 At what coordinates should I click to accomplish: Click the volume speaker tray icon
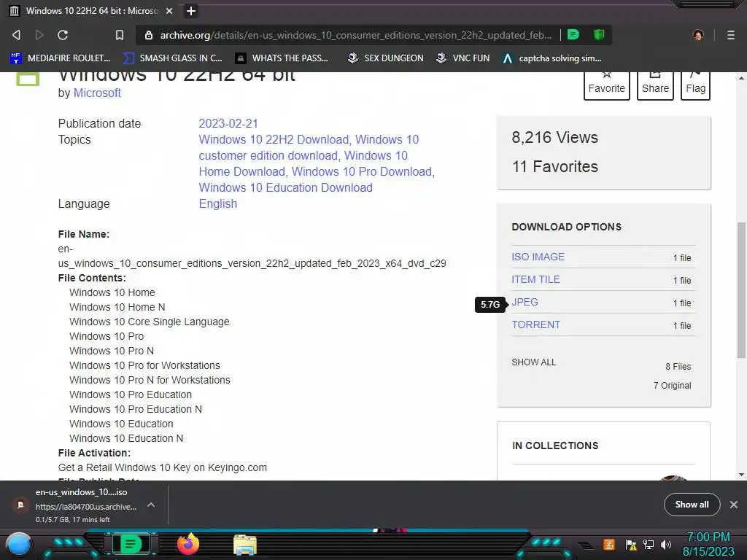pos(666,544)
